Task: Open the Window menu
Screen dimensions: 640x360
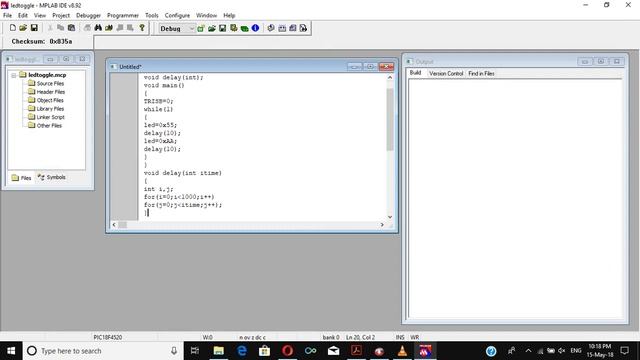Action: pyautogui.click(x=207, y=15)
